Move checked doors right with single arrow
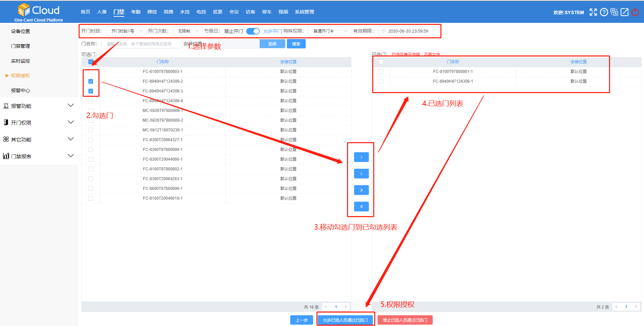 (x=361, y=157)
